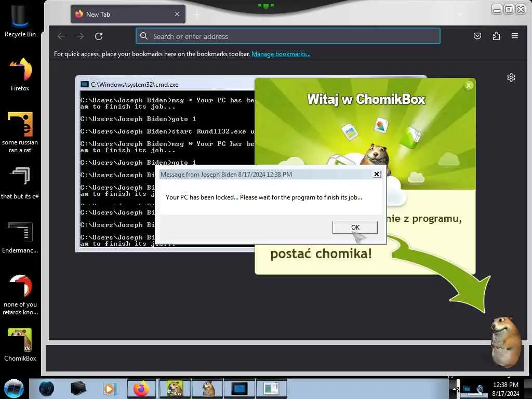Viewport: 532px width, 399px height.
Task: Close the New Tab browser tab
Action: [177, 14]
